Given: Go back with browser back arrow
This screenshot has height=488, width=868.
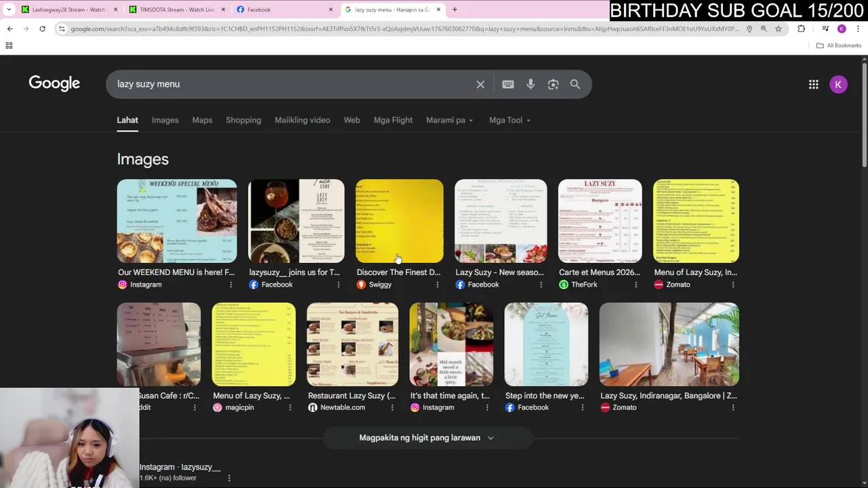Looking at the screenshot, I should pos(10,28).
